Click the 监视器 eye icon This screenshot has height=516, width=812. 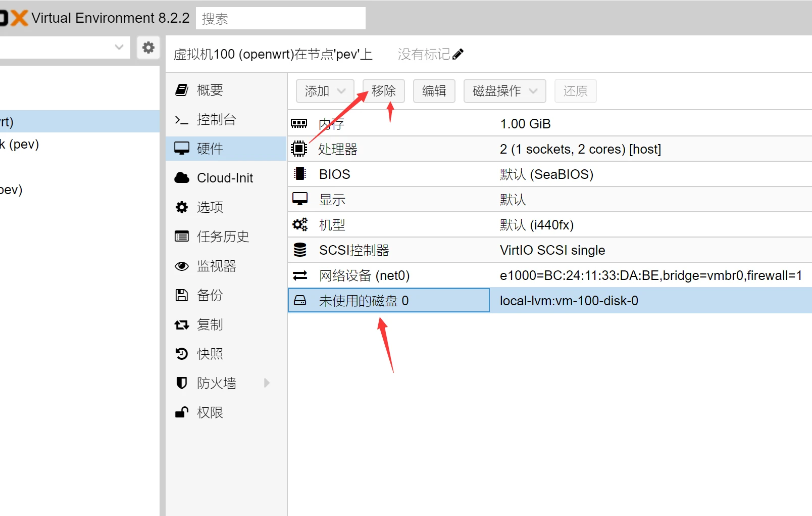pyautogui.click(x=182, y=266)
